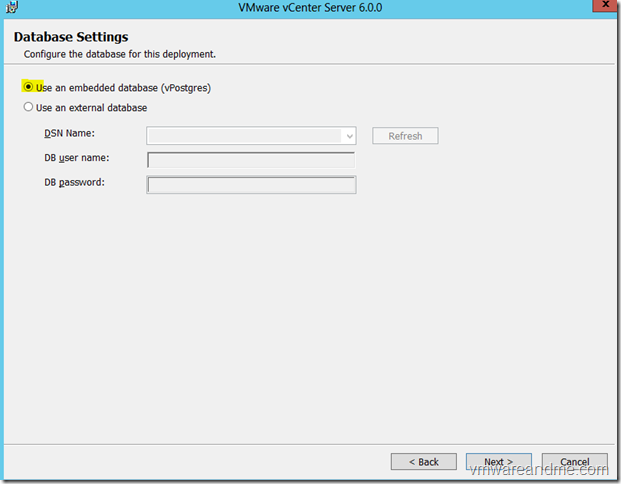
Task: Click the "Configure the database for this deployment" text
Action: (x=120, y=53)
